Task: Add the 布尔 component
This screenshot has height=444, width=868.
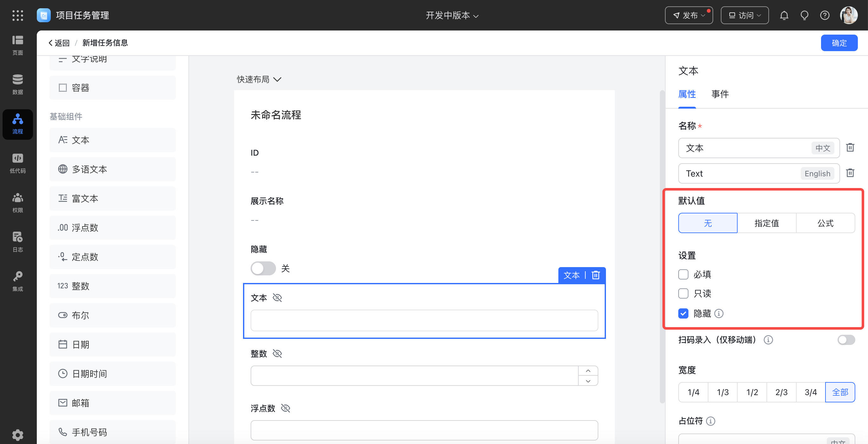Action: (x=113, y=315)
